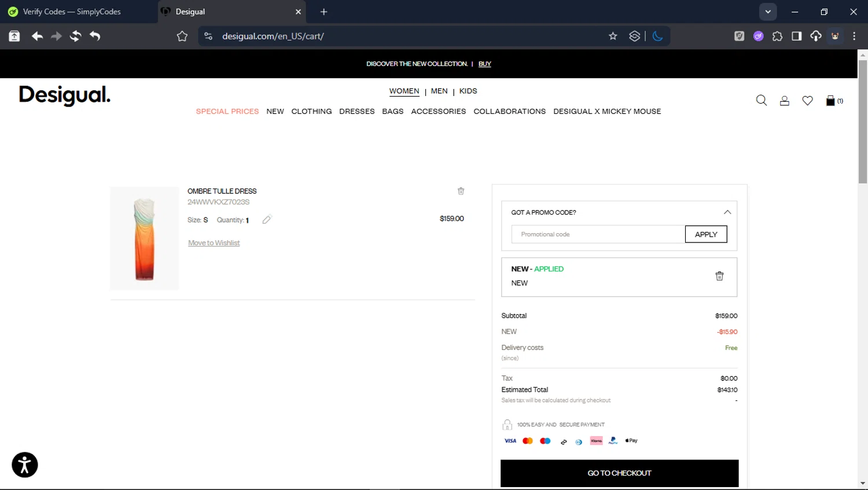This screenshot has width=868, height=490.
Task: Open Desigual x Mickey Mouse menu
Action: (607, 111)
